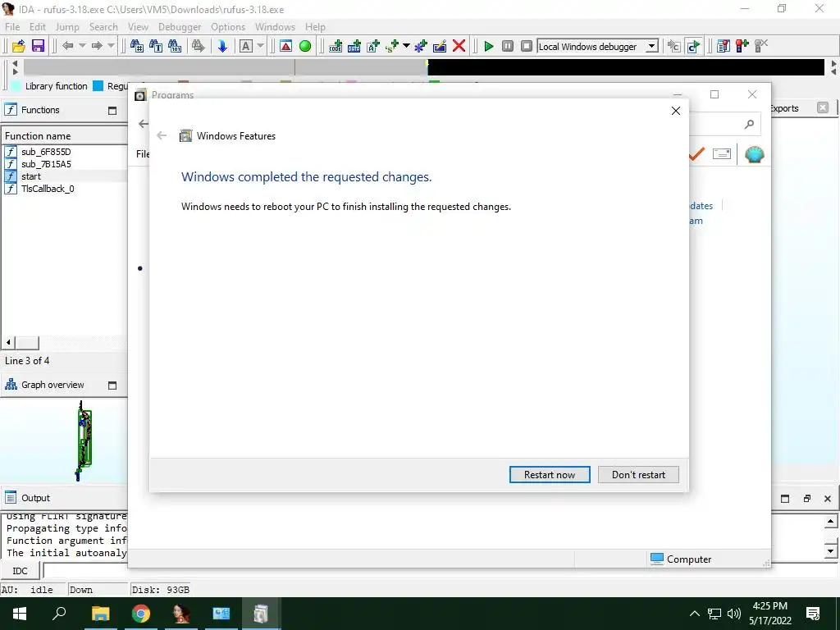Open the jump forward history dropdown arrow
The image size is (840, 630).
click(x=111, y=46)
